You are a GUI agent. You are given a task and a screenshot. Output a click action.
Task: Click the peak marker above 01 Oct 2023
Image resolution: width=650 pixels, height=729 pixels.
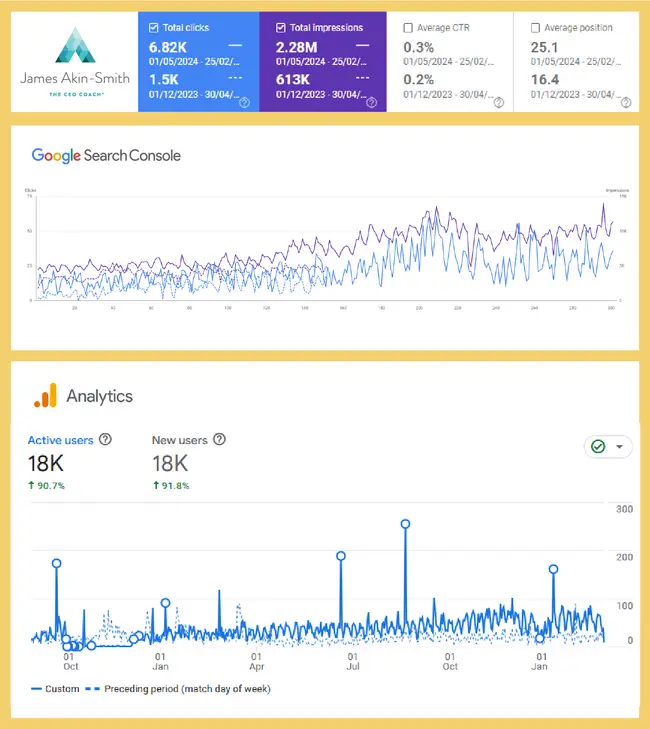[57, 563]
